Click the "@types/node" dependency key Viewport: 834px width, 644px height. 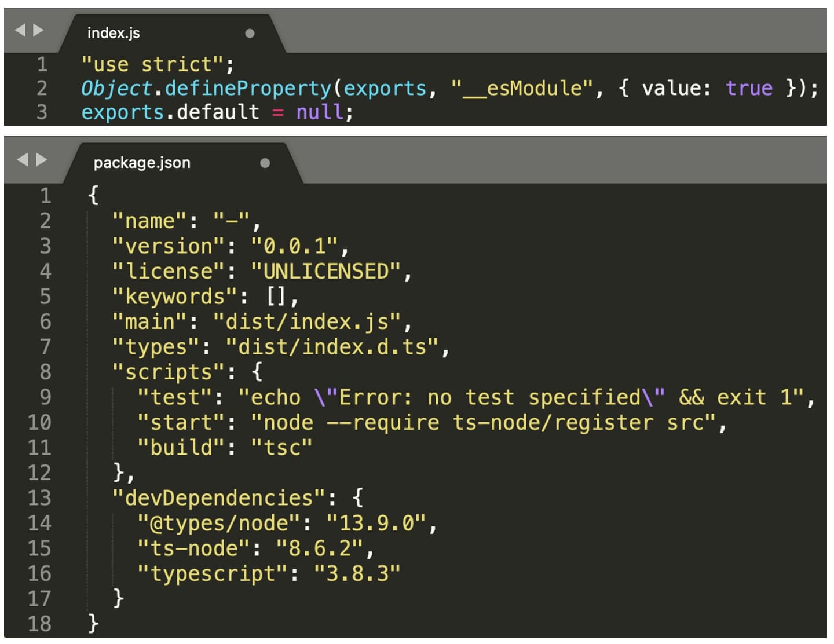pyautogui.click(x=219, y=524)
